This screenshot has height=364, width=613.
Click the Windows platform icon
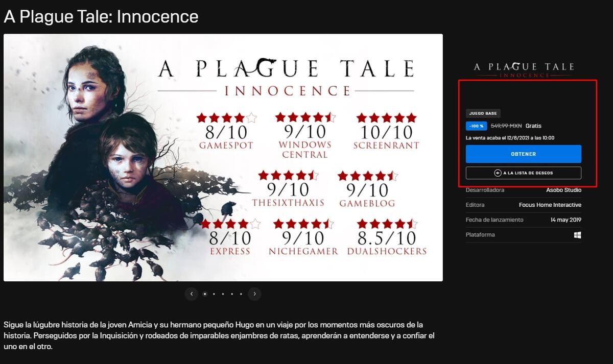point(577,235)
